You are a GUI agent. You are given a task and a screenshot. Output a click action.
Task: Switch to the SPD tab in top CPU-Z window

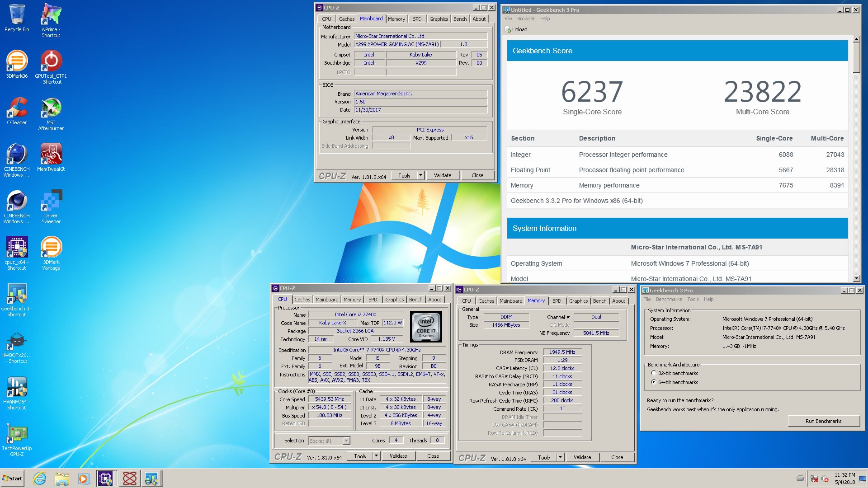click(x=417, y=19)
